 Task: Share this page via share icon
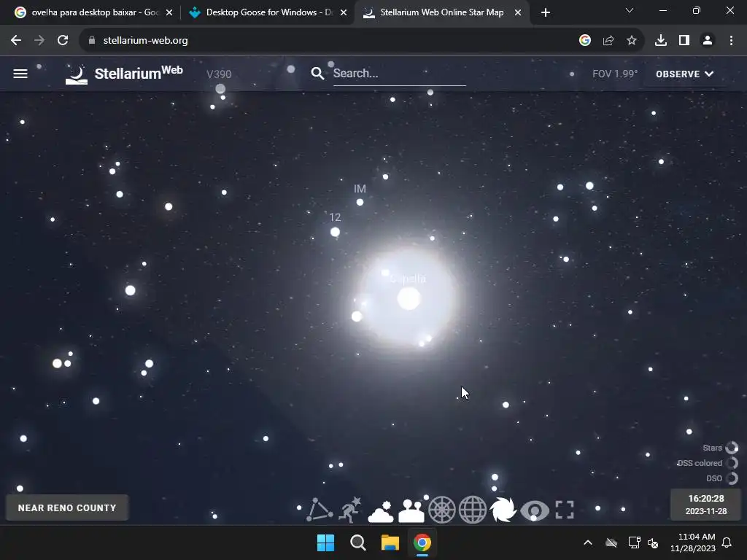608,41
